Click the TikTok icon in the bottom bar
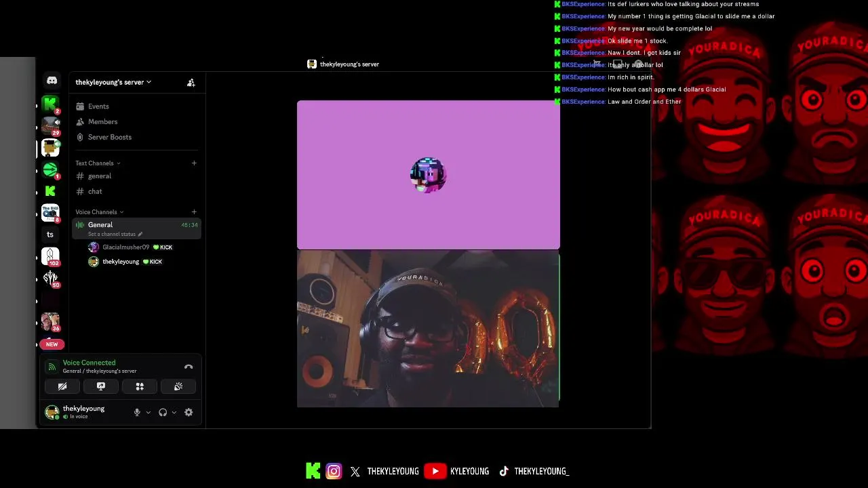This screenshot has width=868, height=488. 504,472
